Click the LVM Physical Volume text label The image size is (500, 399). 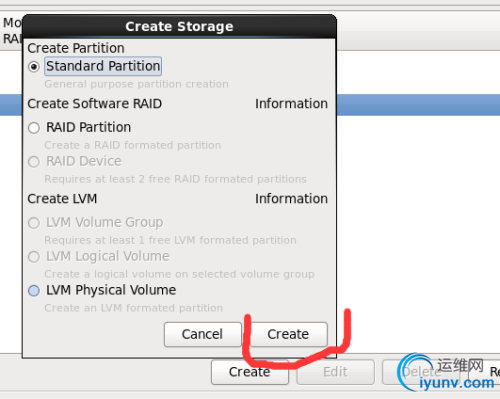111,290
